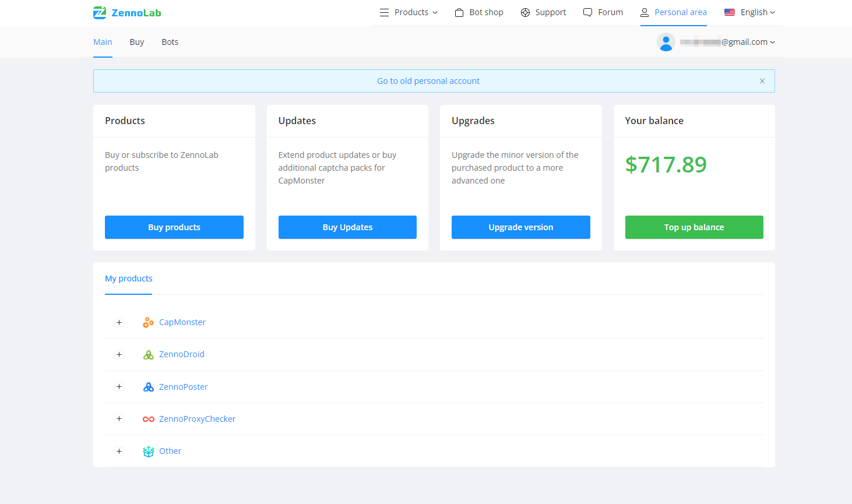Screen dimensions: 852x504
Task: Select the Main tab
Action: [x=103, y=42]
